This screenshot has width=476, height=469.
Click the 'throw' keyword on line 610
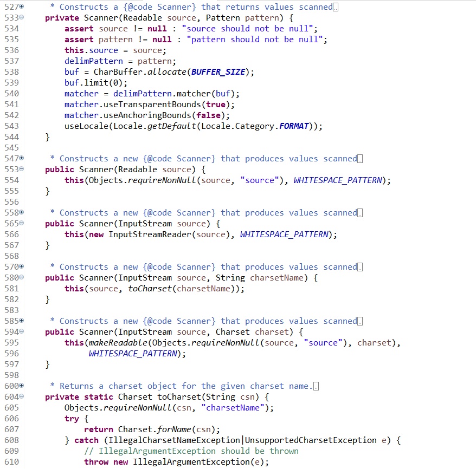pos(97,462)
